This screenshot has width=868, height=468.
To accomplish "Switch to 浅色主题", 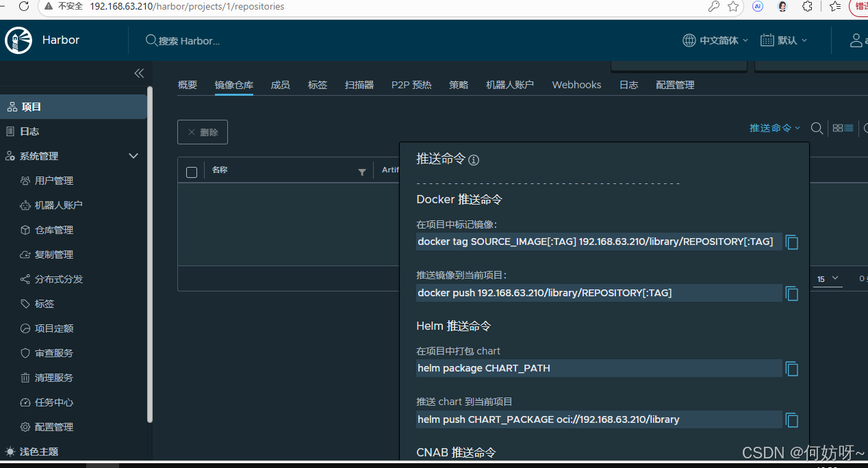I will point(39,452).
